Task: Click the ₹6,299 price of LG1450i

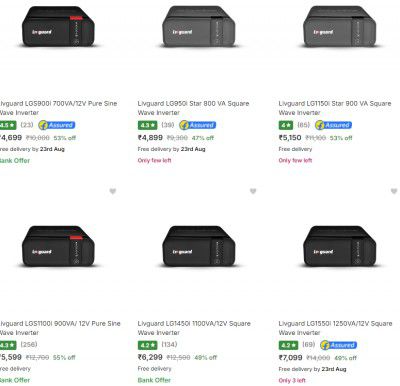Action: pyautogui.click(x=150, y=357)
